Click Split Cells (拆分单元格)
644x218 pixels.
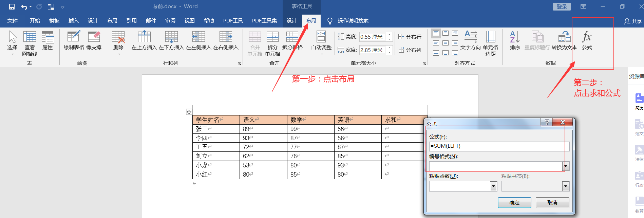pyautogui.click(x=272, y=43)
